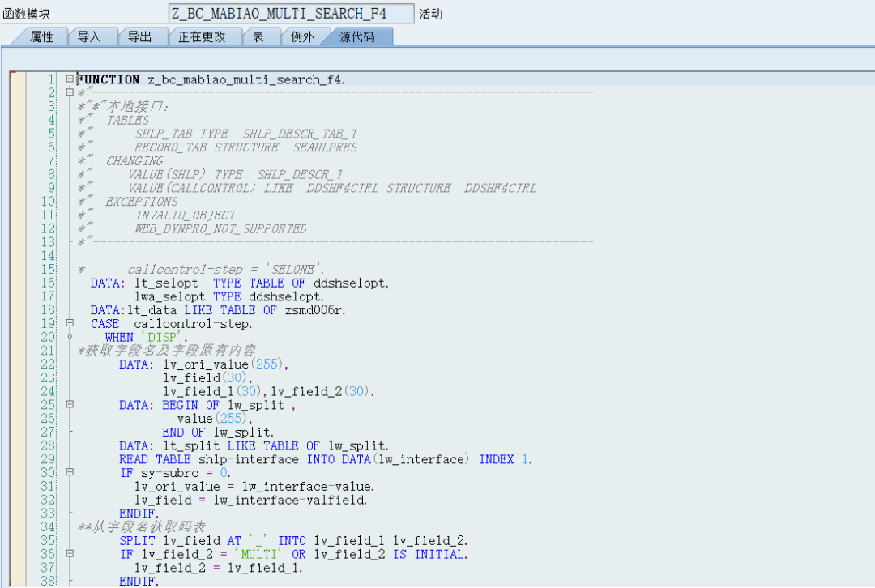Click 'ddshselopt,' on line 16

click(x=351, y=283)
